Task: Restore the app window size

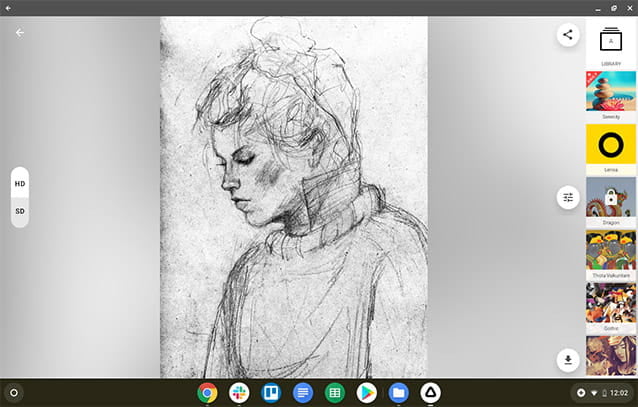Action: pyautogui.click(x=614, y=8)
